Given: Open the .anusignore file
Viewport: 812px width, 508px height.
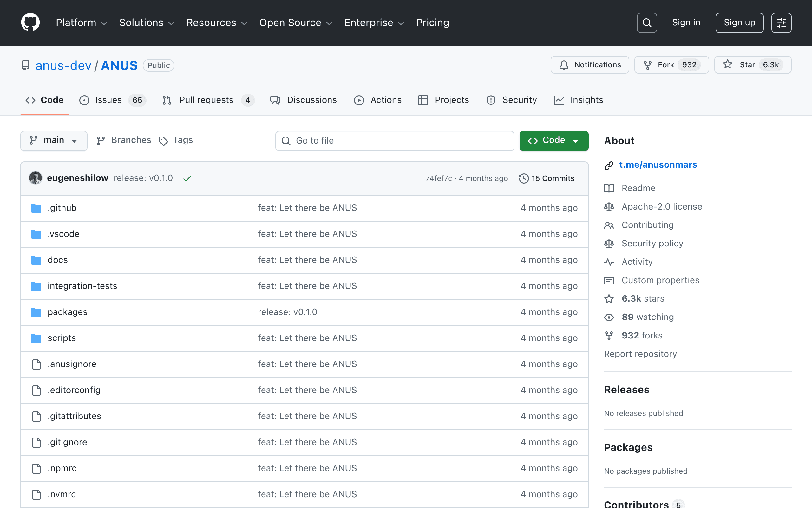Looking at the screenshot, I should (72, 364).
